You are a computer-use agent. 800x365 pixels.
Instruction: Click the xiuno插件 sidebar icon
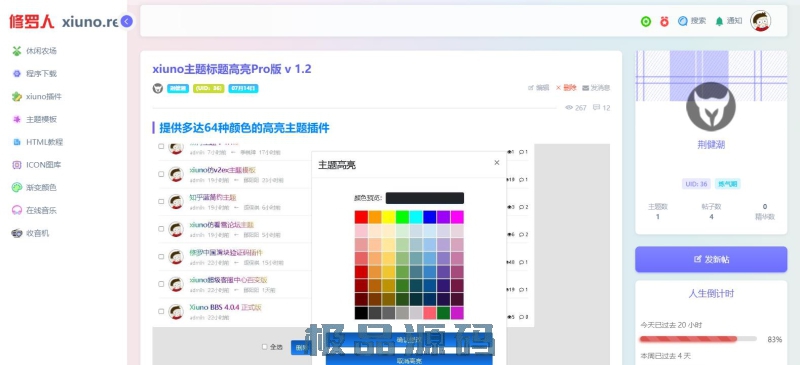coord(17,96)
